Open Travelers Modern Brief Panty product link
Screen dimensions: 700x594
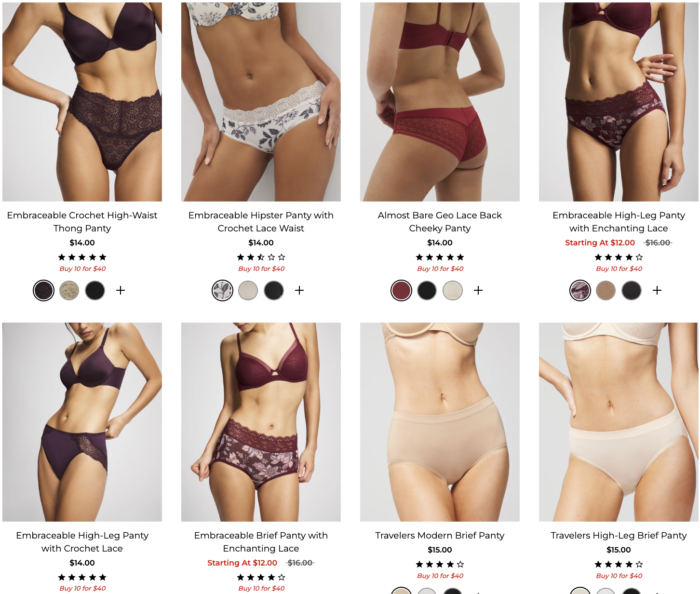(440, 535)
